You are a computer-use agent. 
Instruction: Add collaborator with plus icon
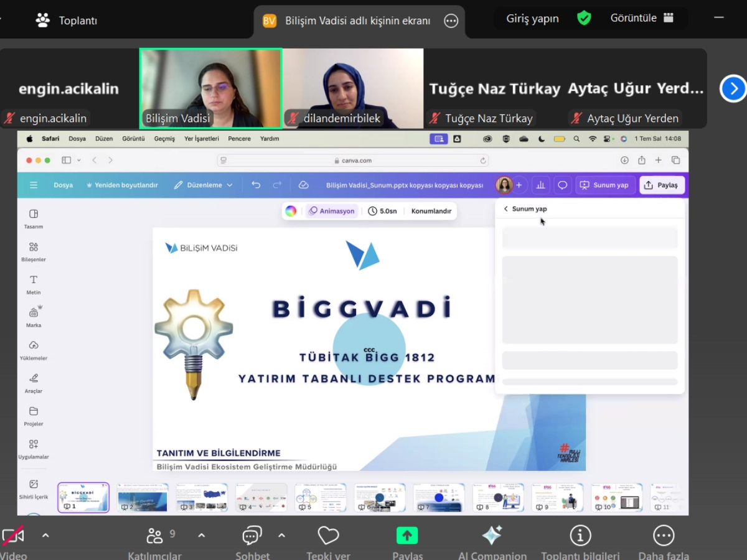coord(519,185)
